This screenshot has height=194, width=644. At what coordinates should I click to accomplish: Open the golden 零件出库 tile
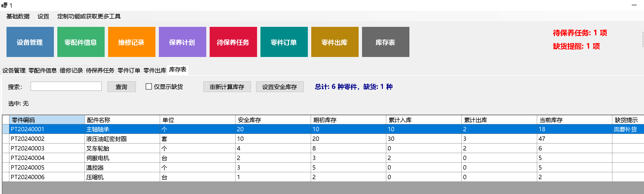pos(334,42)
